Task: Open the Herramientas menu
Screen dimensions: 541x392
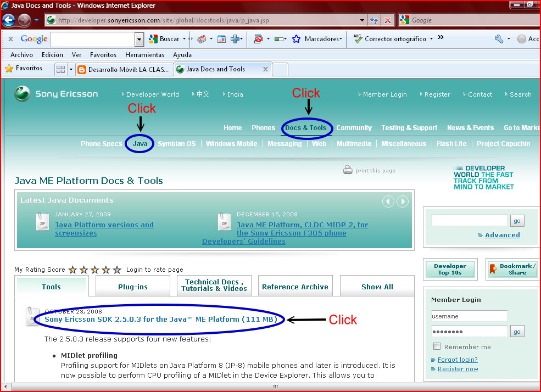Action: pos(144,55)
